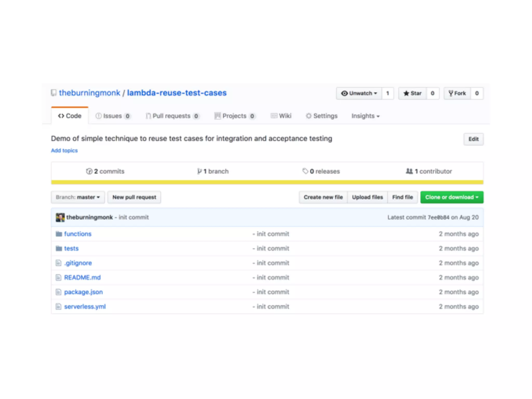Click the yellow language color bar
The width and height of the screenshot is (532, 399).
coord(267,182)
